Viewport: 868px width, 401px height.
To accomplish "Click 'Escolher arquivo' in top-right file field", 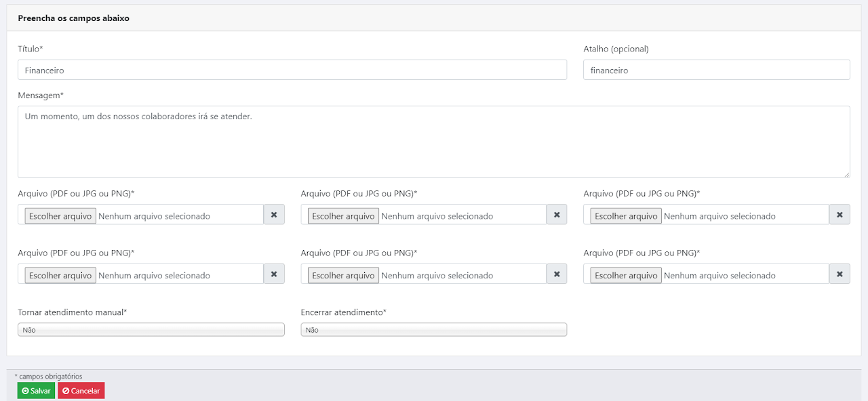I will point(626,216).
